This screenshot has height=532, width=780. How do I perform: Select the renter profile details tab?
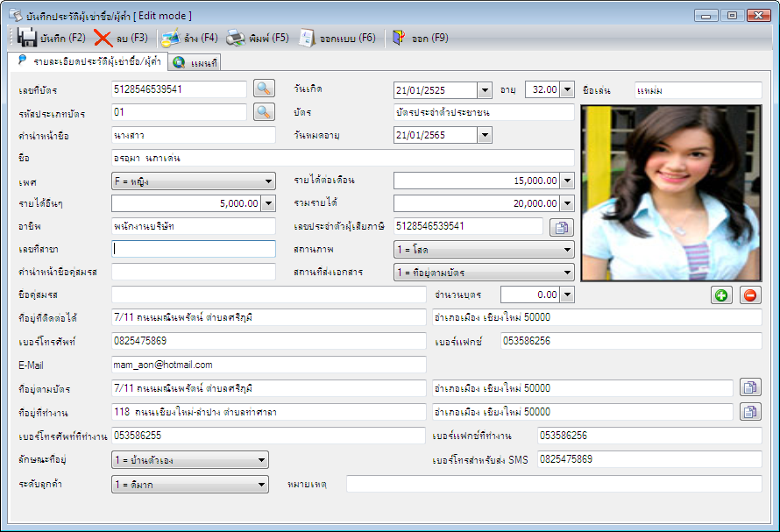click(89, 61)
